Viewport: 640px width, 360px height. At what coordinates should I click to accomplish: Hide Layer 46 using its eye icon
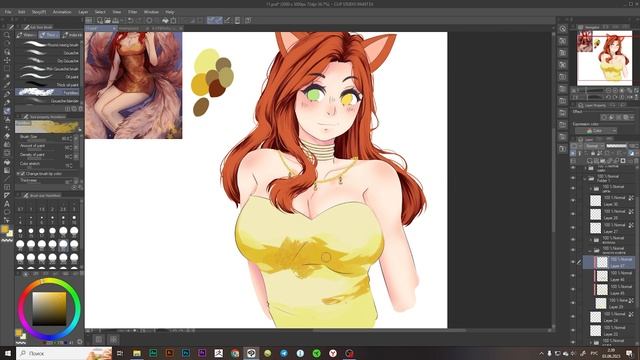click(573, 276)
